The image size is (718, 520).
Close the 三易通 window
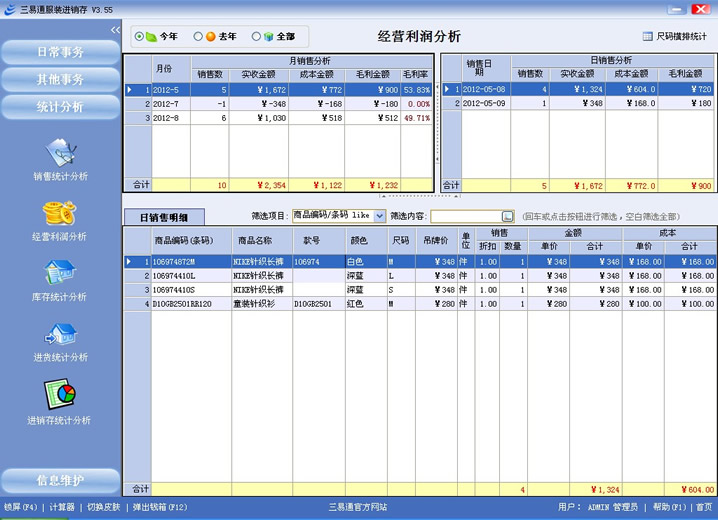[x=701, y=9]
